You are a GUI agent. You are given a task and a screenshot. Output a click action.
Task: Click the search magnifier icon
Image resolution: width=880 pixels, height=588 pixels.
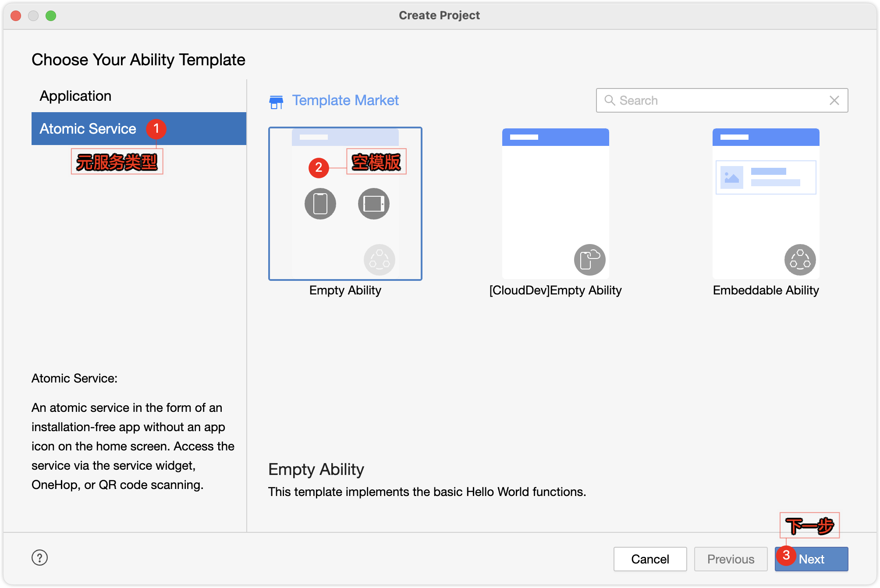(x=610, y=100)
